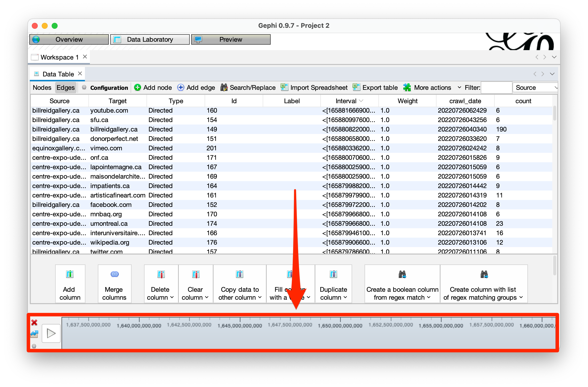Sort by the Weight column header
Screen dimensions: 588x387
tap(407, 101)
